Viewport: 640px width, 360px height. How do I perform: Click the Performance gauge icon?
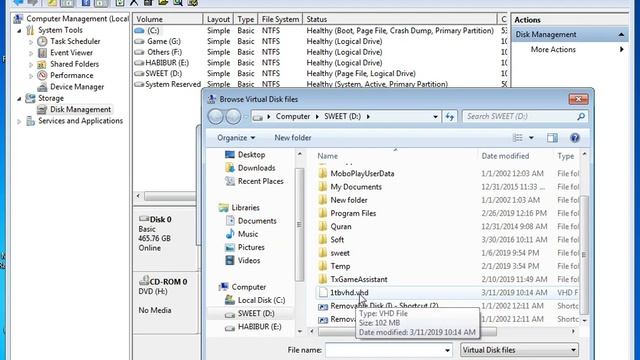(x=42, y=76)
